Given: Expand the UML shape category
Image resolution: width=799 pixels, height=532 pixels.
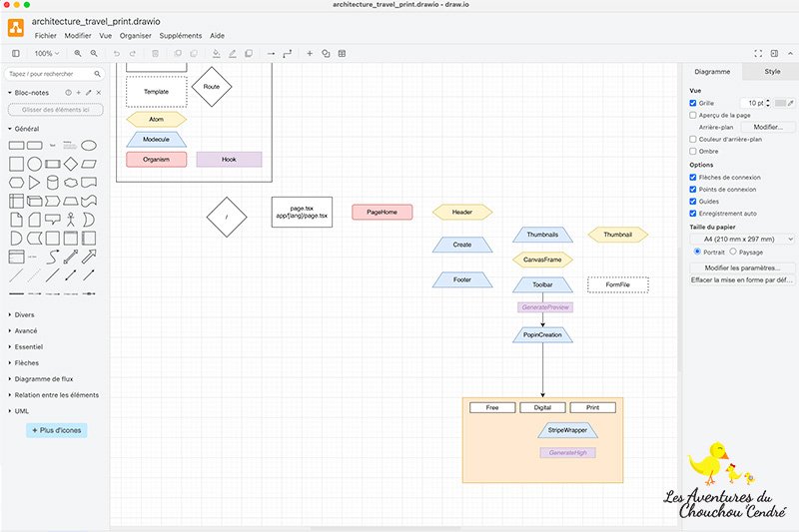Looking at the screenshot, I should point(22,410).
